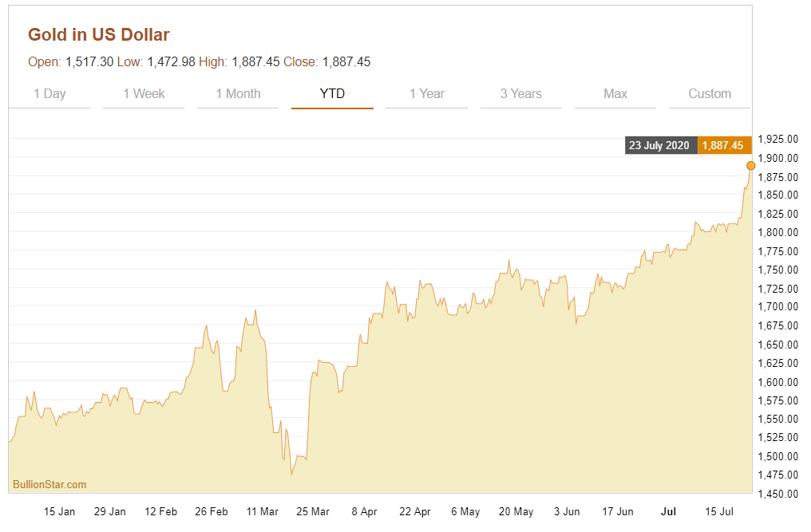Screen dimensions: 811x532
Task: Click the 1,700.00 price axis label
Action: tap(778, 306)
